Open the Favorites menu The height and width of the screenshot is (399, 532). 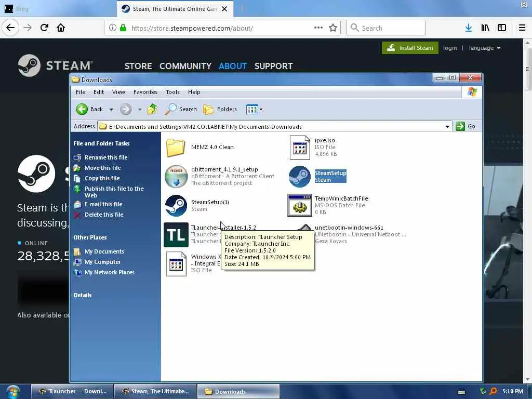click(145, 92)
